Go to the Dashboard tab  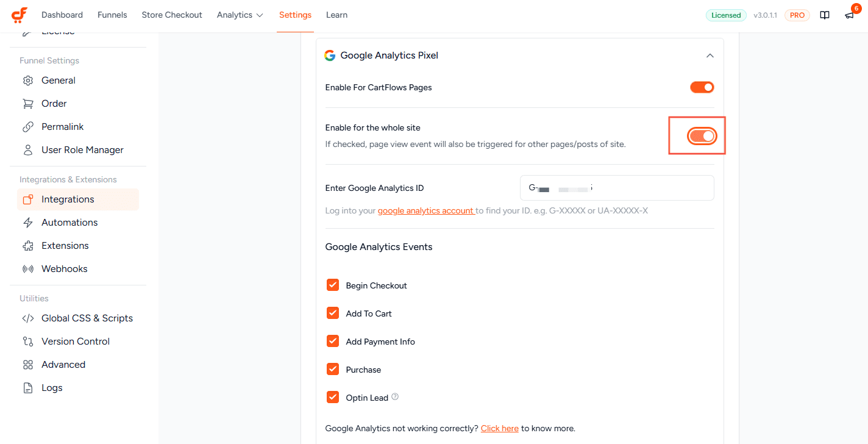click(62, 15)
